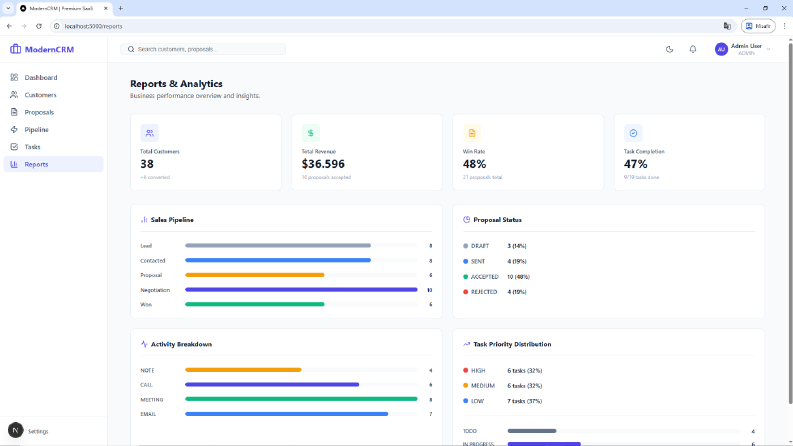Open Settings at the sidebar bottom
793x446 pixels.
[x=38, y=431]
